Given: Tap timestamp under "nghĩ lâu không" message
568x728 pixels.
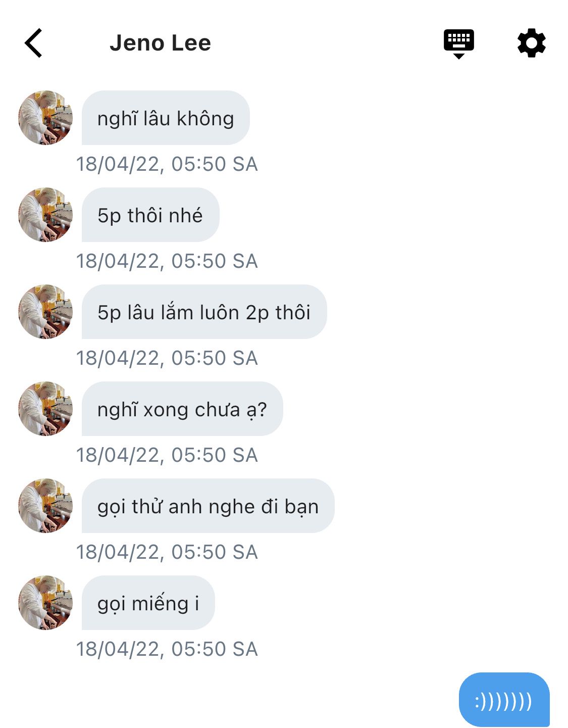Looking at the screenshot, I should click(x=167, y=164).
